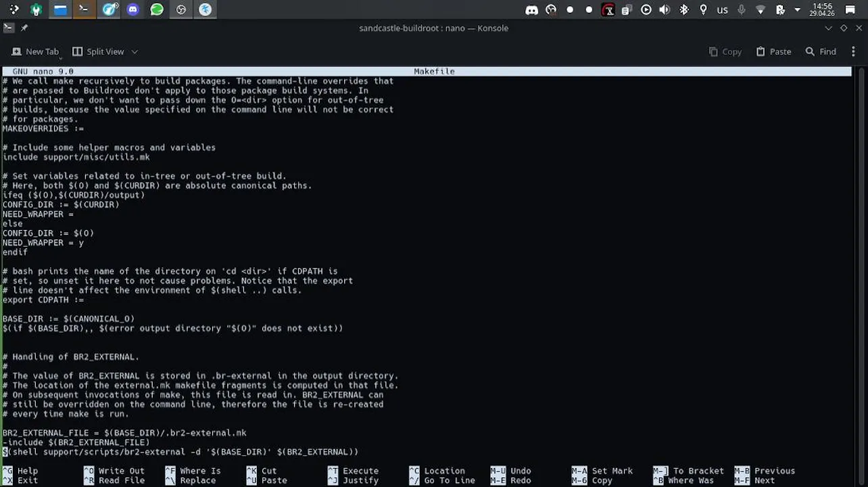
Task: Click the '^R Read File' shortcut label
Action: pos(114,480)
